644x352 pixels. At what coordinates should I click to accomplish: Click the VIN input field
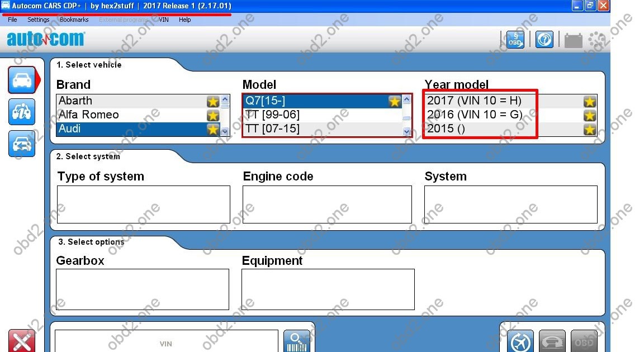167,341
